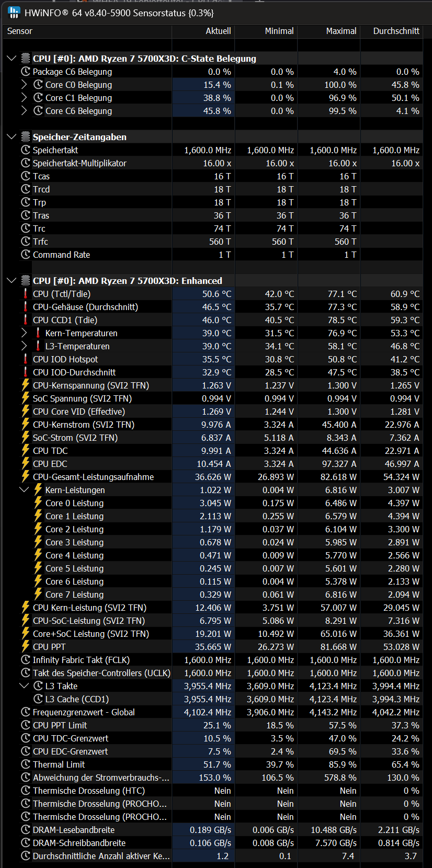The height and width of the screenshot is (868, 432).
Task: Collapse the Kern-Leistungen subtree
Action: (x=24, y=489)
